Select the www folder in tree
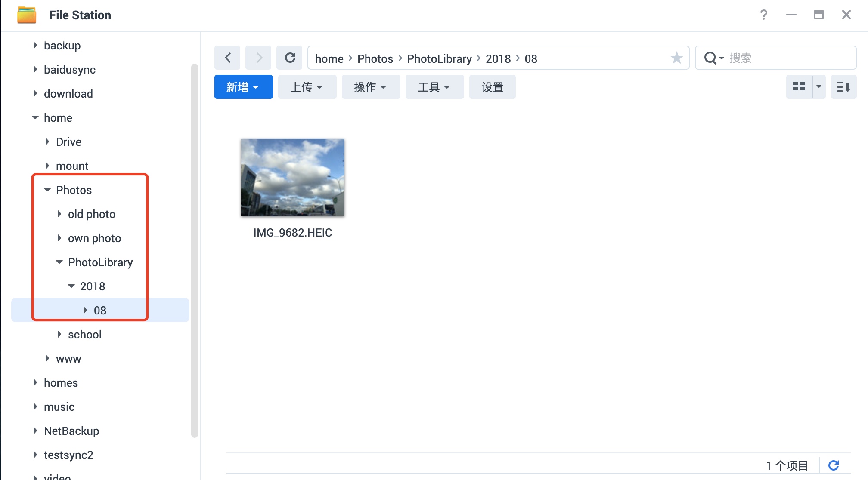Viewport: 868px width, 480px height. (68, 359)
